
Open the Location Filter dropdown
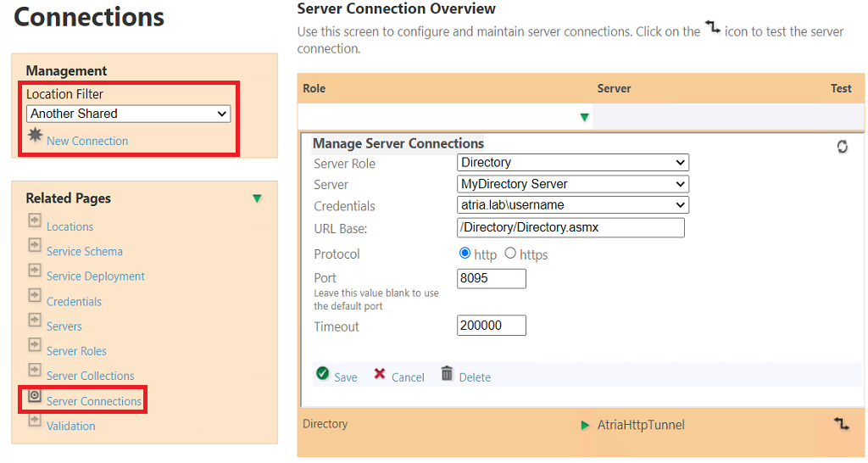click(x=129, y=114)
